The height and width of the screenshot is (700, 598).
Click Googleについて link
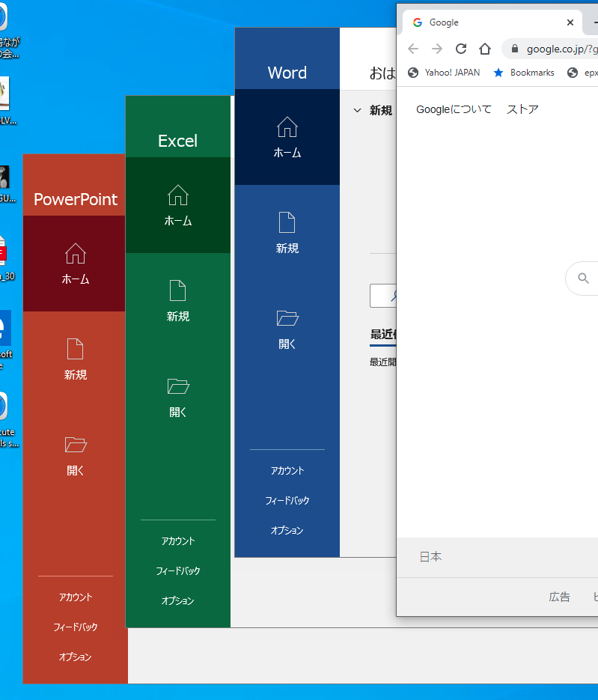[454, 109]
